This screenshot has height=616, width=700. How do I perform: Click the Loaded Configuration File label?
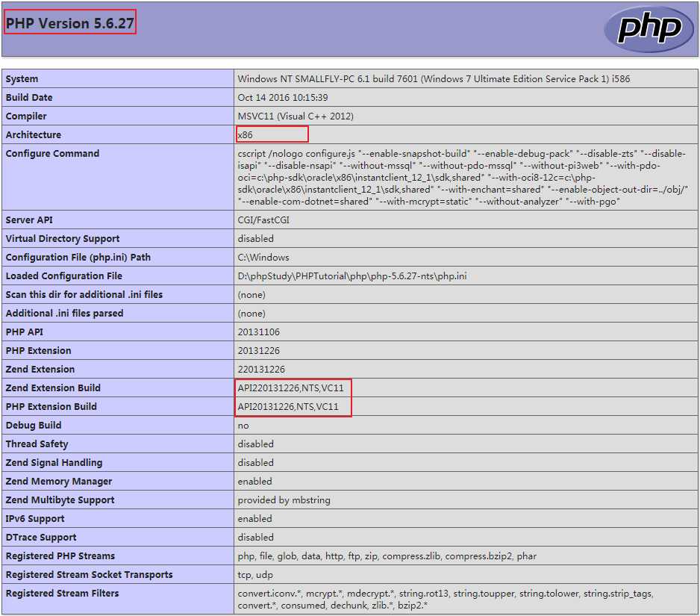click(x=64, y=276)
